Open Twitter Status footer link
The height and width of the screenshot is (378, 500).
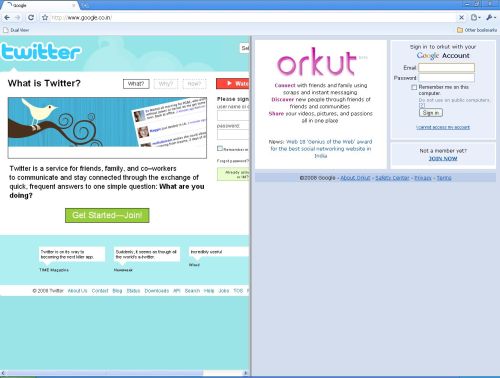click(x=133, y=291)
